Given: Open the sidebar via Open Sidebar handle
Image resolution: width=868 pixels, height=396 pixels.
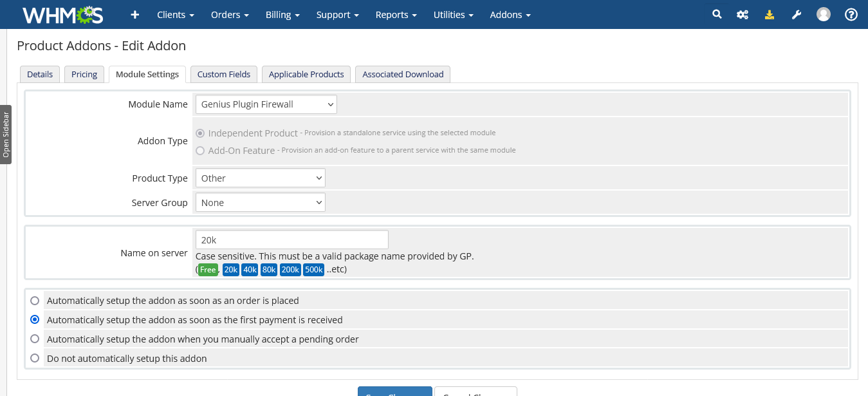Looking at the screenshot, I should coord(6,135).
